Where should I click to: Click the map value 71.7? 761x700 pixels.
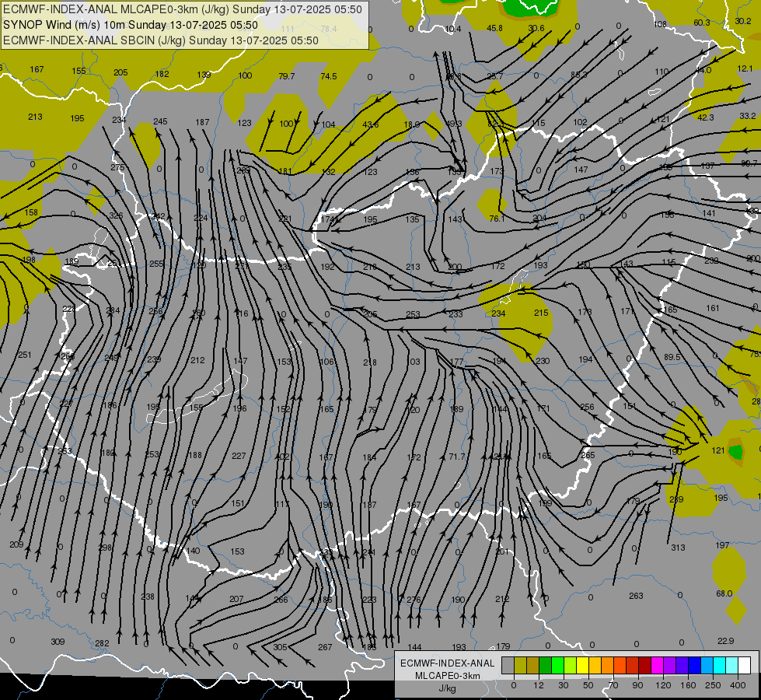point(457,457)
